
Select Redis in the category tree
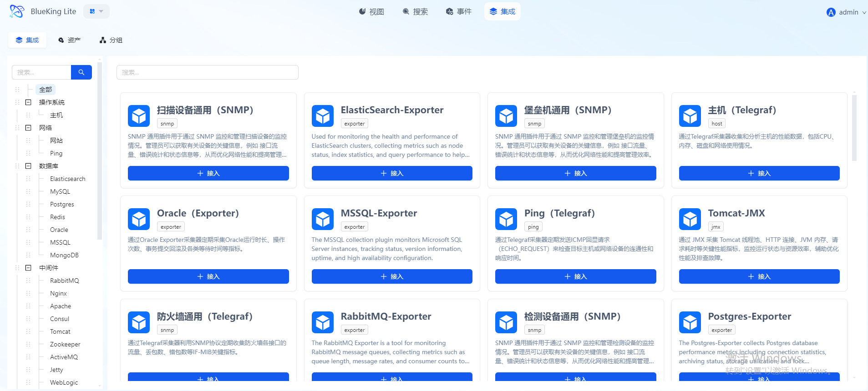coord(57,217)
